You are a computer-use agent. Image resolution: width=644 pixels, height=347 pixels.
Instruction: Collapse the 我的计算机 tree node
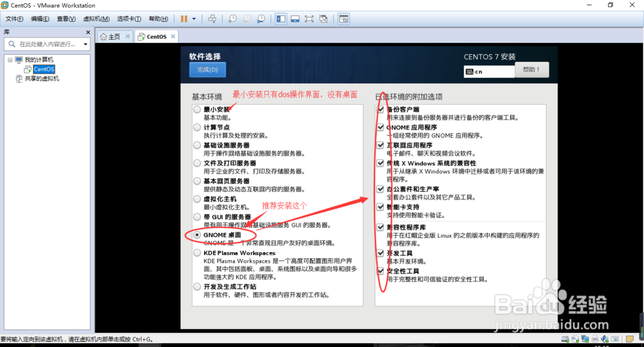pos(10,60)
